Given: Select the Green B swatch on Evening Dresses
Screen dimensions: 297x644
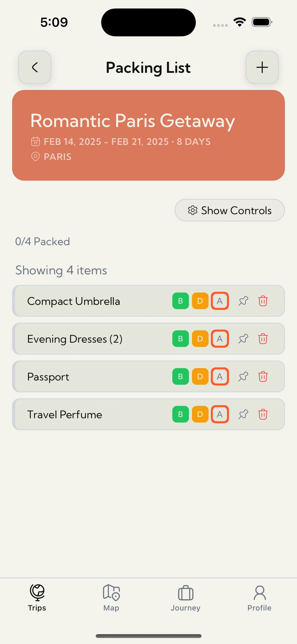Looking at the screenshot, I should tap(180, 339).
